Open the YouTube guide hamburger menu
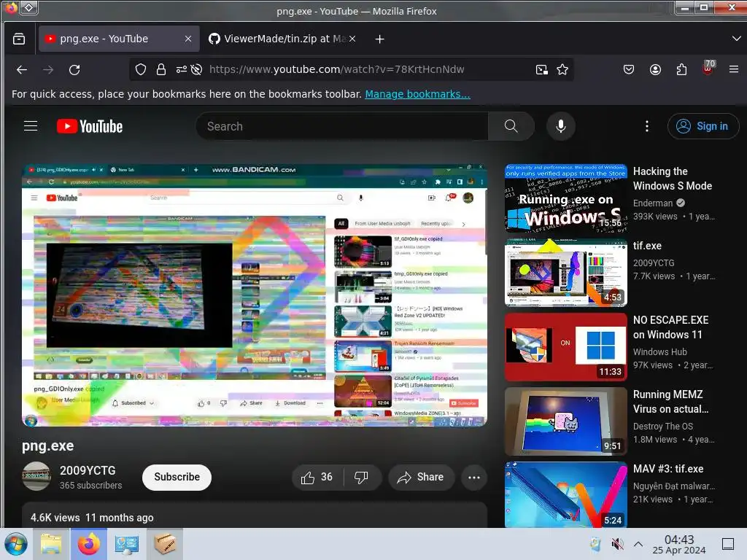This screenshot has height=560, width=747. [x=31, y=125]
